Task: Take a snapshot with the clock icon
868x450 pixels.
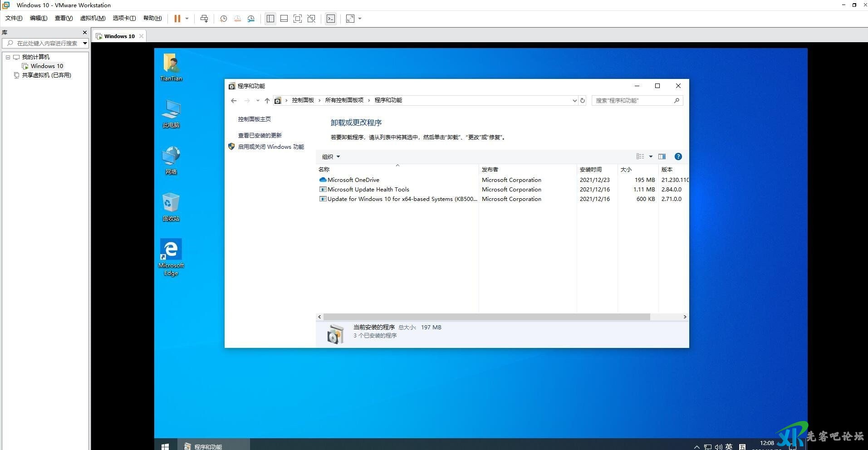Action: 223,19
